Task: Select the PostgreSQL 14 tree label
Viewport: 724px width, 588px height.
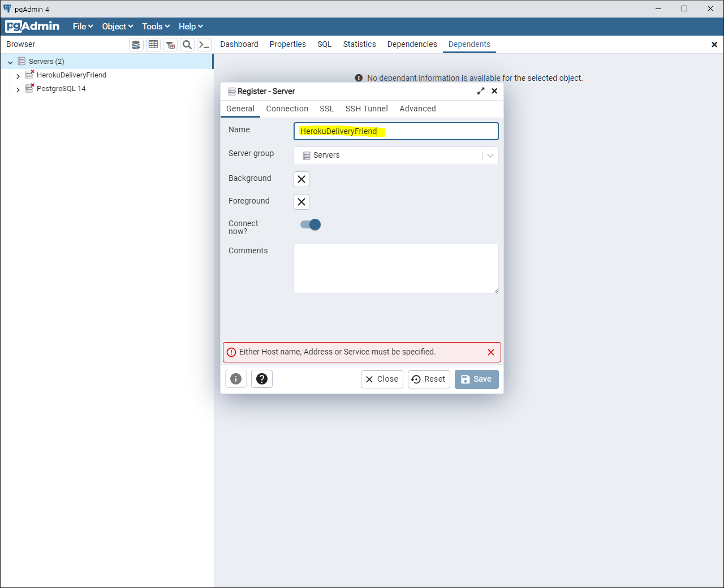Action: (61, 88)
